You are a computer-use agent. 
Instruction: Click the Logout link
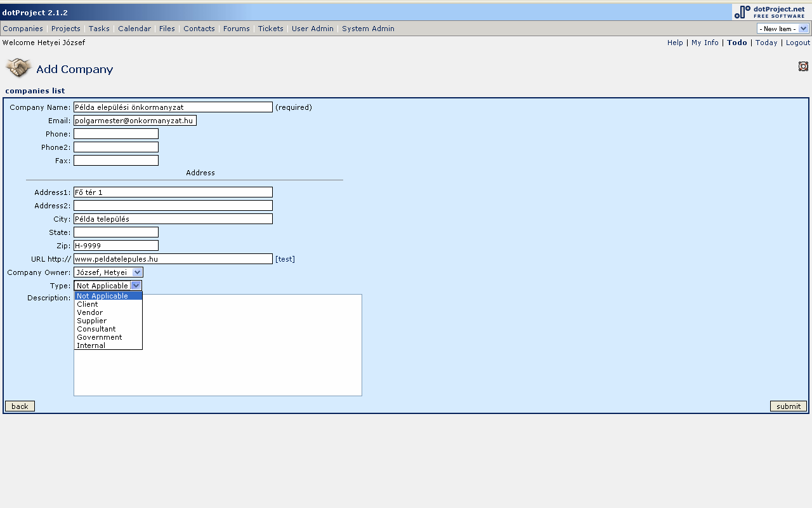798,43
